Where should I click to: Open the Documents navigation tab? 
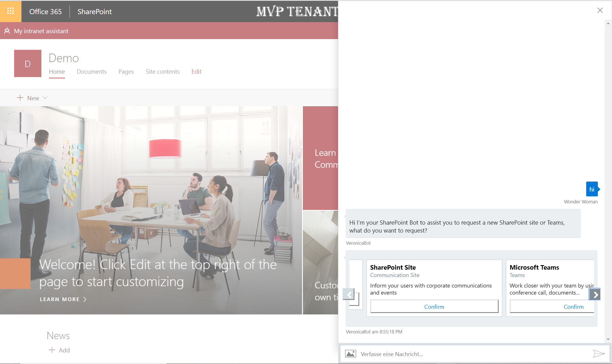coord(92,72)
